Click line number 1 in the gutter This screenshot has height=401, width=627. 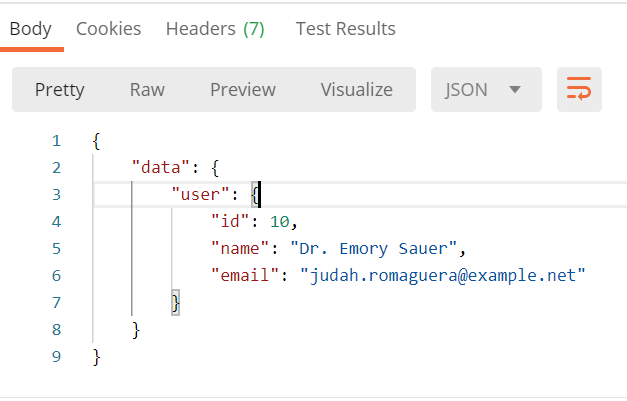pyautogui.click(x=56, y=140)
